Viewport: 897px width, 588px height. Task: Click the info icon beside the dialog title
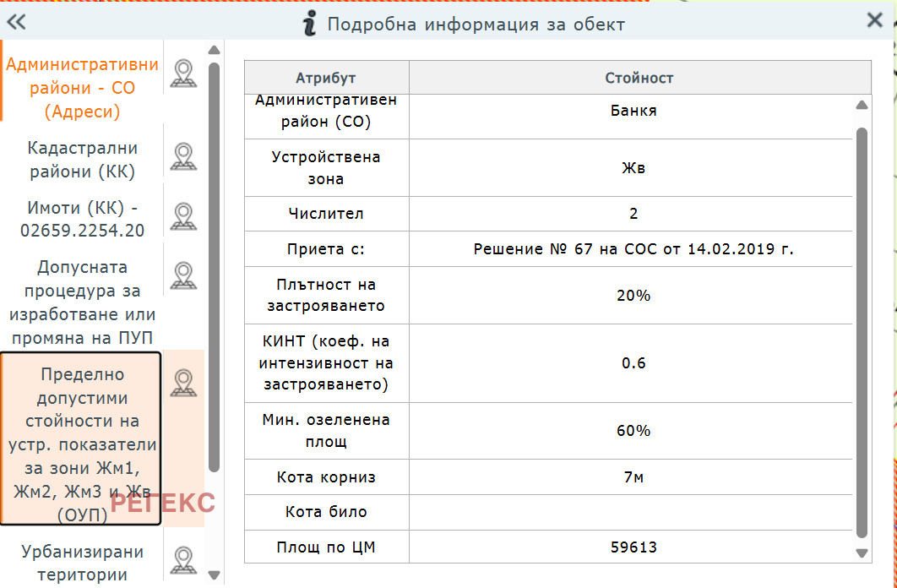click(x=309, y=24)
